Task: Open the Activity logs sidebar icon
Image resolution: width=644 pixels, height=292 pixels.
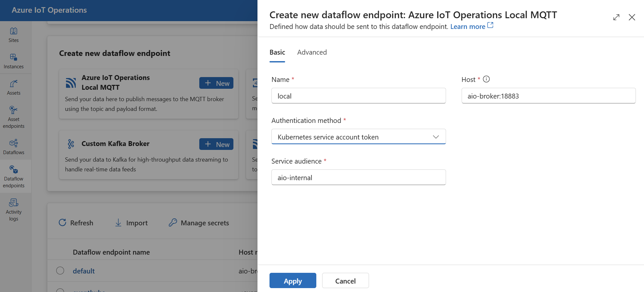Action: pos(14,203)
